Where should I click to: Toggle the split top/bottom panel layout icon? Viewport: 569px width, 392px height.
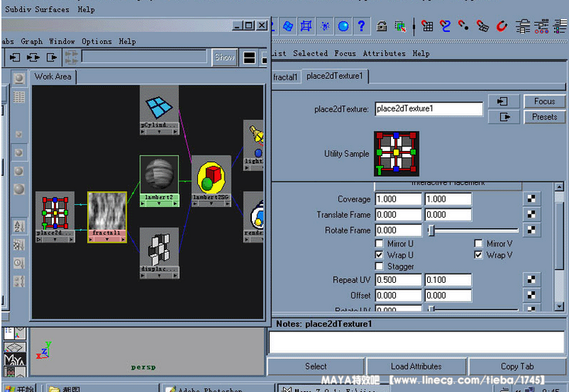[x=250, y=58]
